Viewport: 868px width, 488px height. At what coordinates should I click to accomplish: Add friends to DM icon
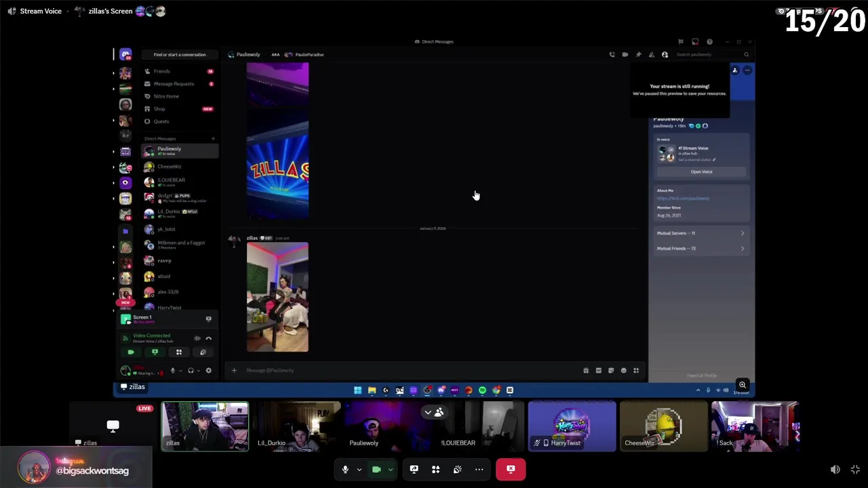[x=652, y=55]
